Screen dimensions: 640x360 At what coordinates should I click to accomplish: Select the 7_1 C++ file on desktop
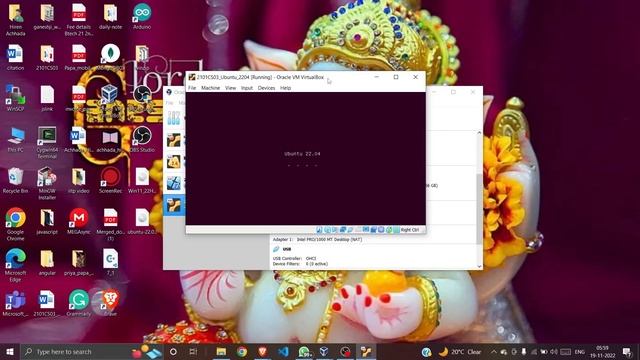[110, 262]
